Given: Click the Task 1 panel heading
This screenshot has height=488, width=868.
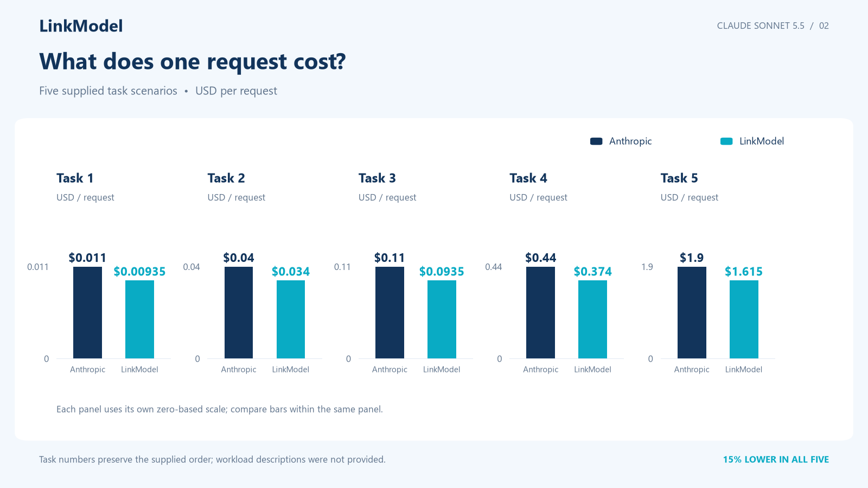Looking at the screenshot, I should tap(75, 178).
